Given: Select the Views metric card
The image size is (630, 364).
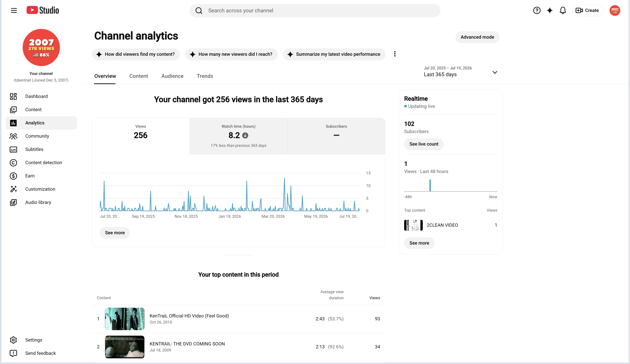Looking at the screenshot, I should pyautogui.click(x=141, y=136).
